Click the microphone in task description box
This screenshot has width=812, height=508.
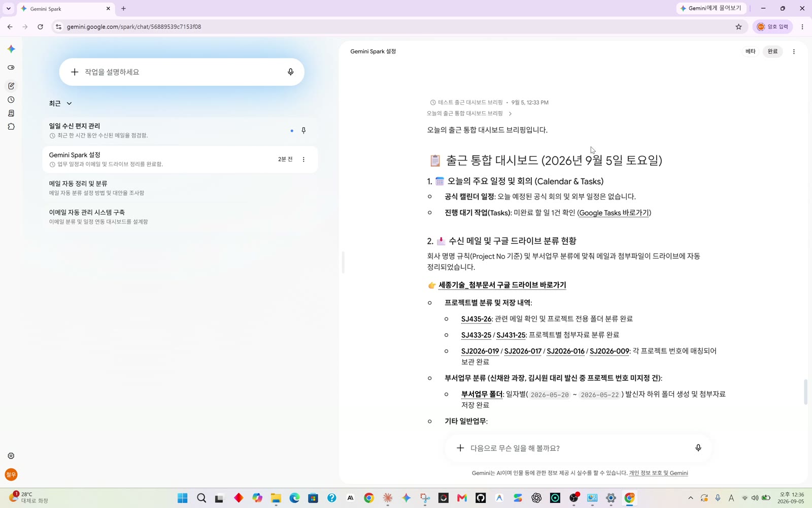click(290, 72)
